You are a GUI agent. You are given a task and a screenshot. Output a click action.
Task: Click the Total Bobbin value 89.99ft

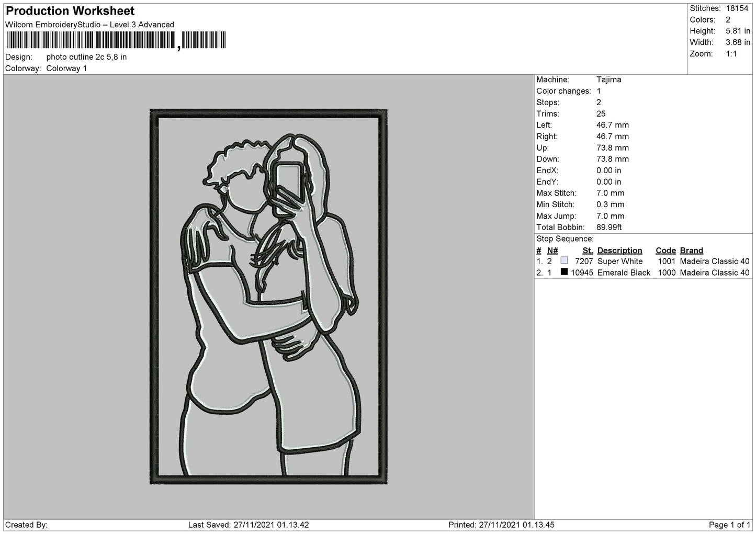[609, 228]
